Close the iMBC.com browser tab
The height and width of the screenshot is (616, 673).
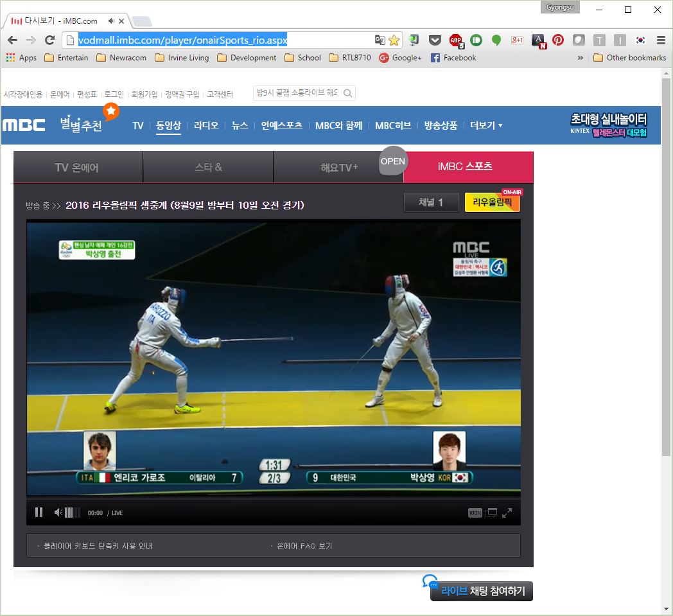(121, 21)
